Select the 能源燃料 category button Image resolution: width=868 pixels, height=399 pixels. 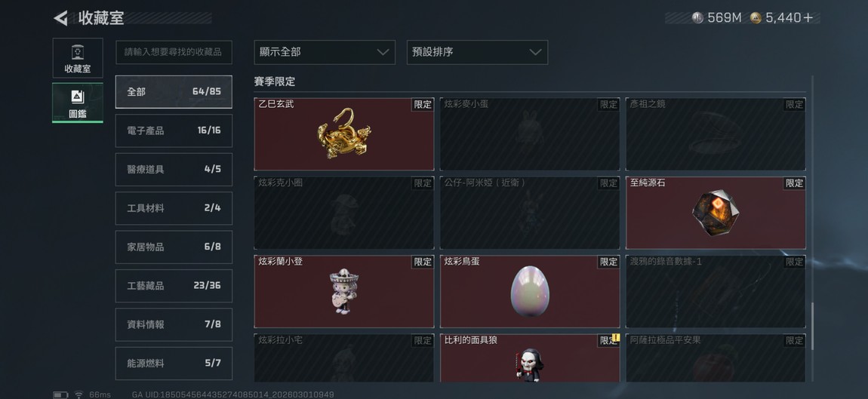(174, 364)
